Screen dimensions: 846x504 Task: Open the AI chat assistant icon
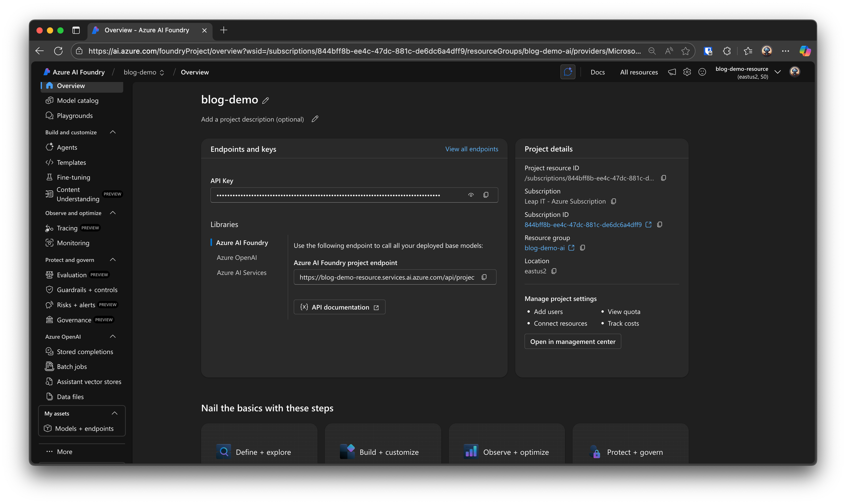(x=568, y=72)
